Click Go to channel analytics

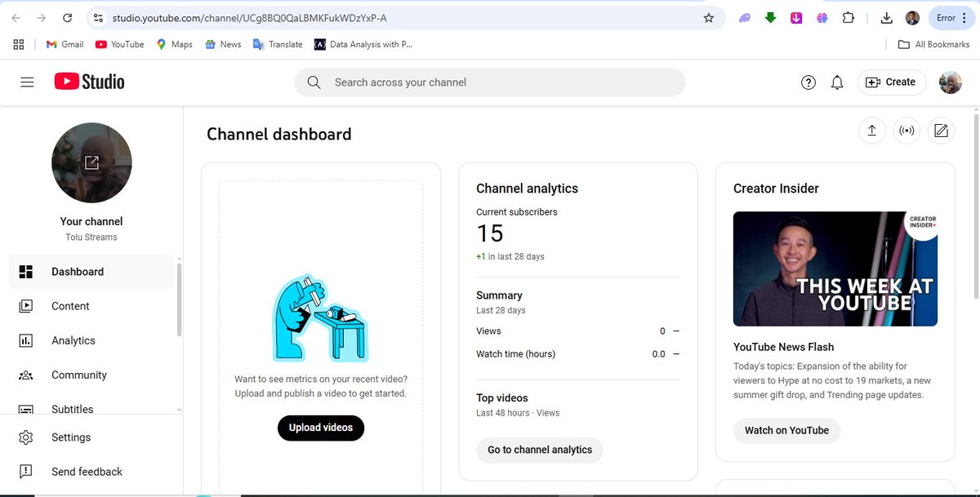point(540,450)
